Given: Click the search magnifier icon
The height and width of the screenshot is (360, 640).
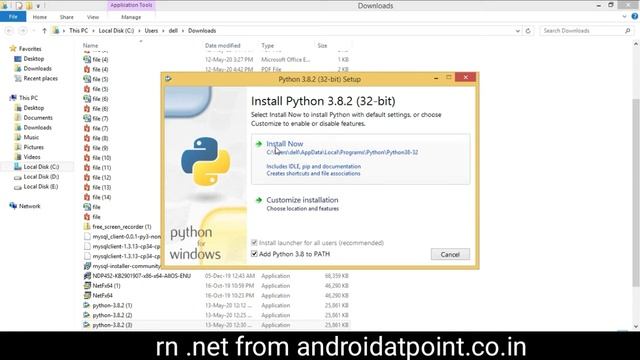Looking at the screenshot, I should coord(628,31).
